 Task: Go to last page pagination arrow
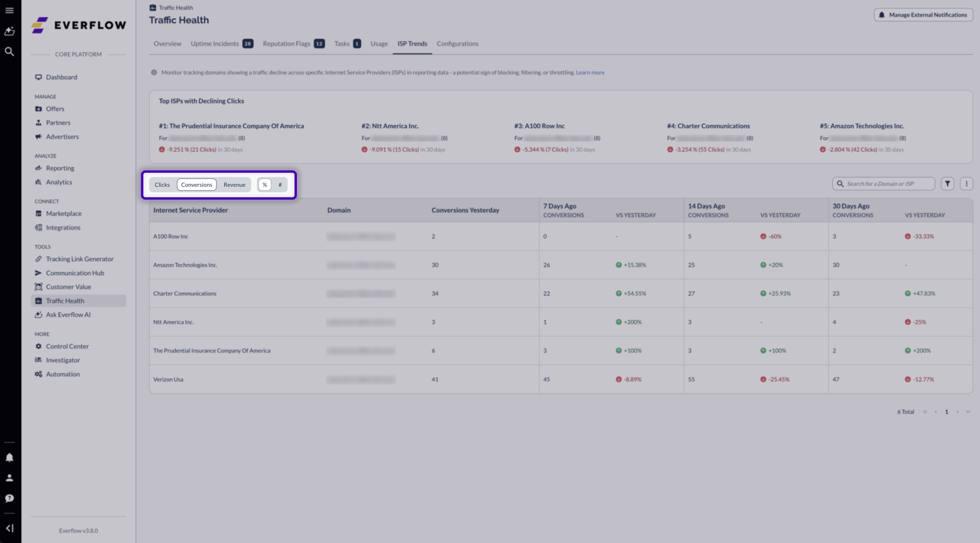pyautogui.click(x=968, y=412)
